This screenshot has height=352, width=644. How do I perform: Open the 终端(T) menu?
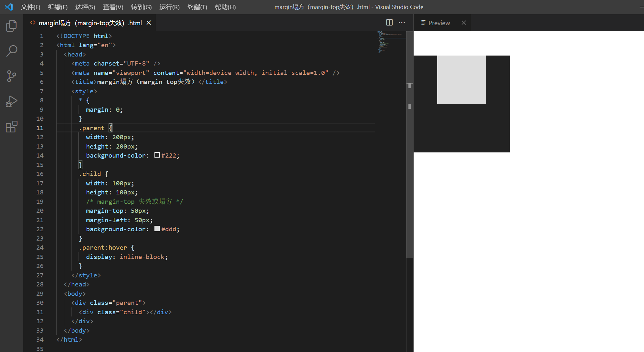click(x=197, y=7)
